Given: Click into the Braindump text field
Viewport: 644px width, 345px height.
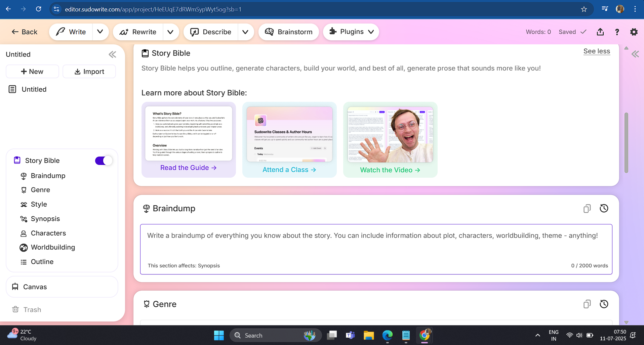Looking at the screenshot, I should tap(376, 249).
